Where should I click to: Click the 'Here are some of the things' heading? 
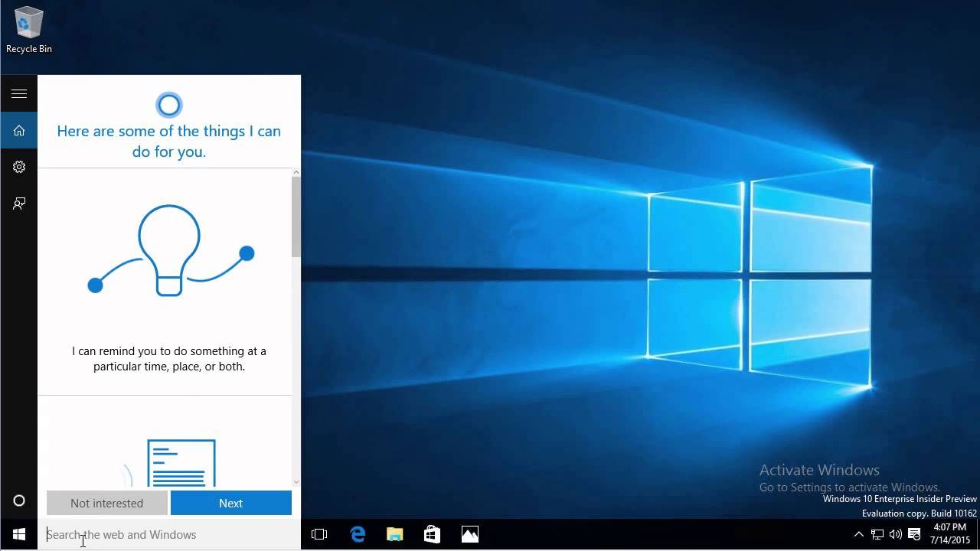pos(169,142)
